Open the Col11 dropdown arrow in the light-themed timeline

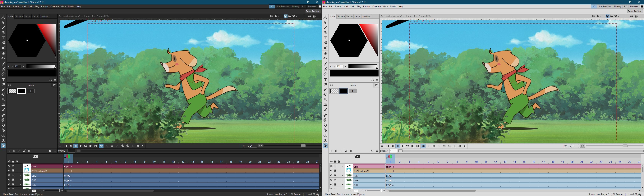[x=343, y=166]
